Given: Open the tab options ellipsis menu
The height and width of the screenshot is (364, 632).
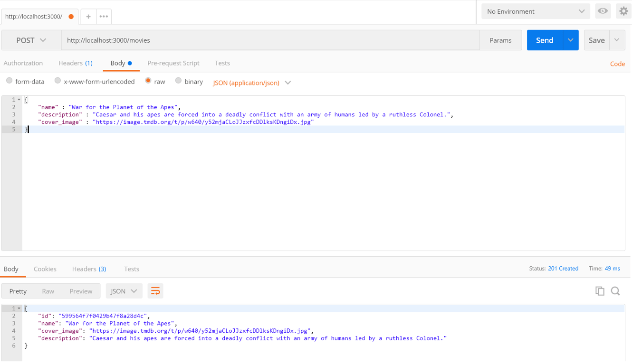Looking at the screenshot, I should pos(104,17).
